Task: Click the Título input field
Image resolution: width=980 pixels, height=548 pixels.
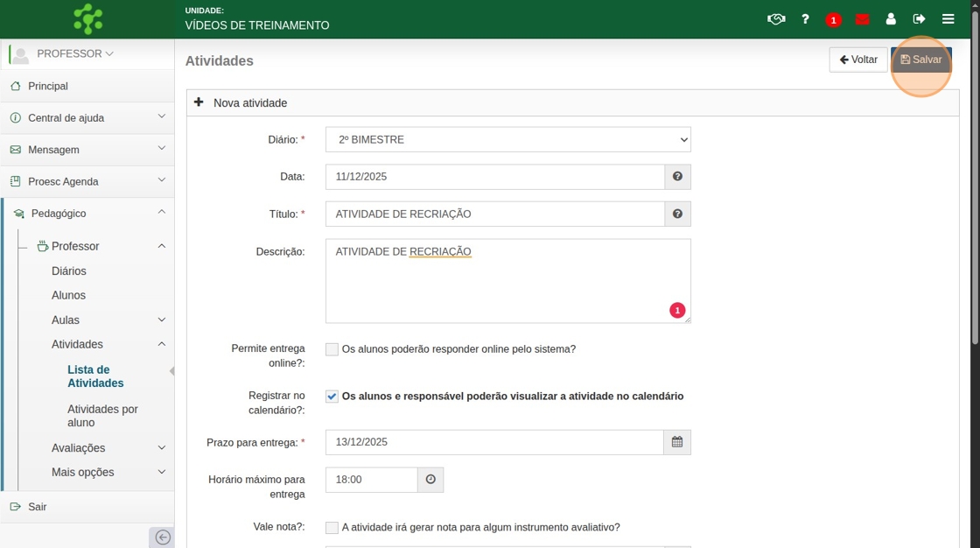Action: point(495,214)
